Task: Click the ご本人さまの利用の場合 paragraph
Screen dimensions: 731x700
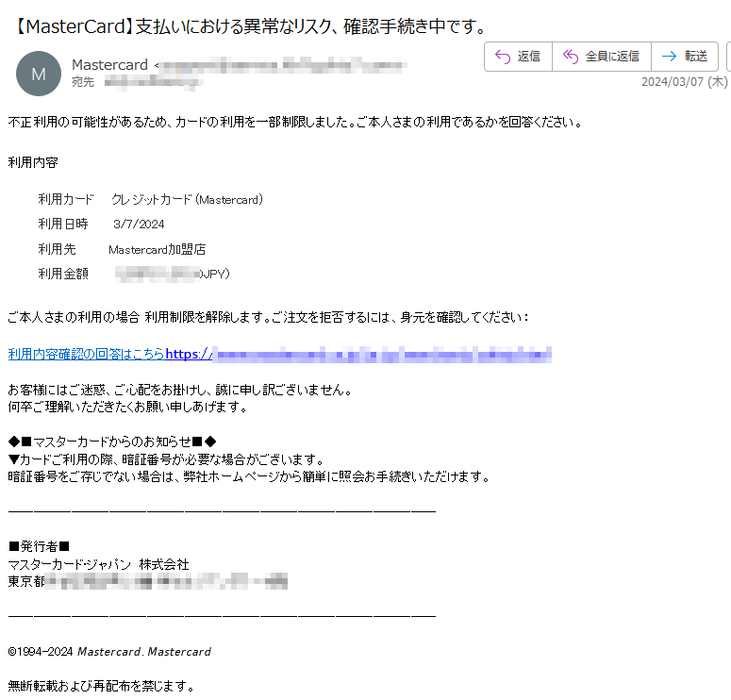Action: [269, 317]
